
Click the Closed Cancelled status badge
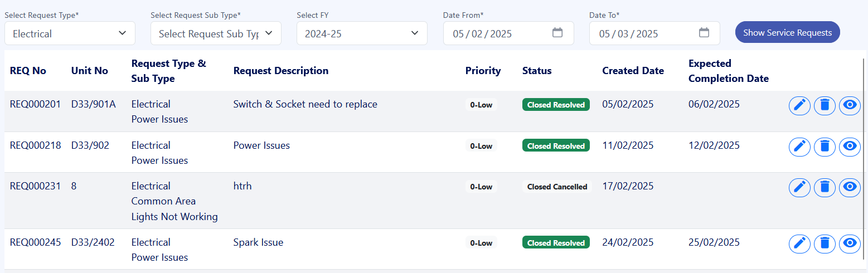click(557, 187)
